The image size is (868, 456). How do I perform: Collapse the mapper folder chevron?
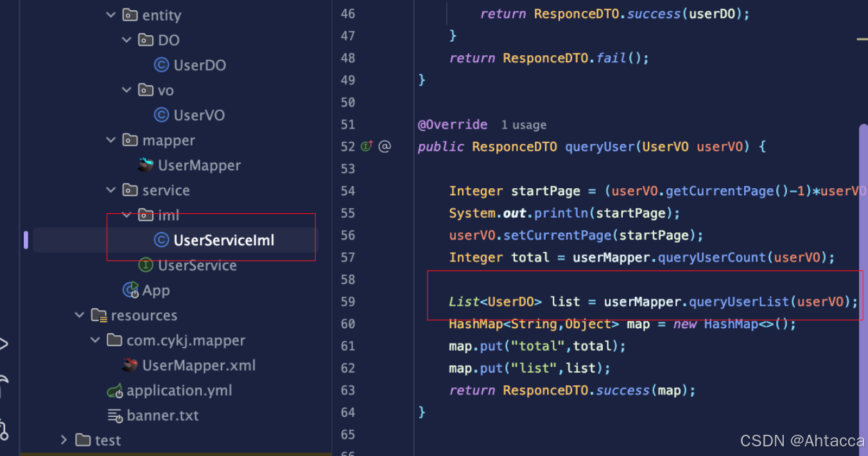[x=111, y=140]
